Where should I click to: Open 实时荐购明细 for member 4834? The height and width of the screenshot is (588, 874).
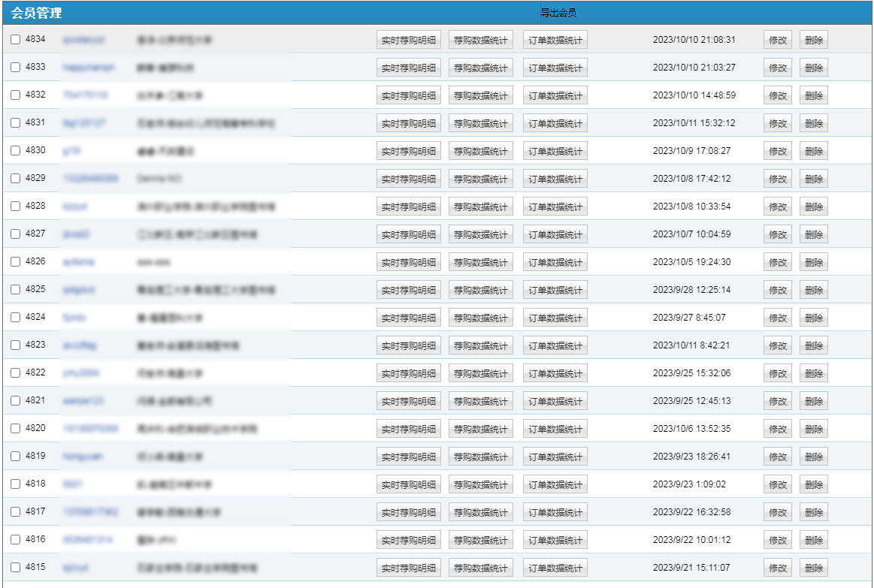tap(408, 41)
